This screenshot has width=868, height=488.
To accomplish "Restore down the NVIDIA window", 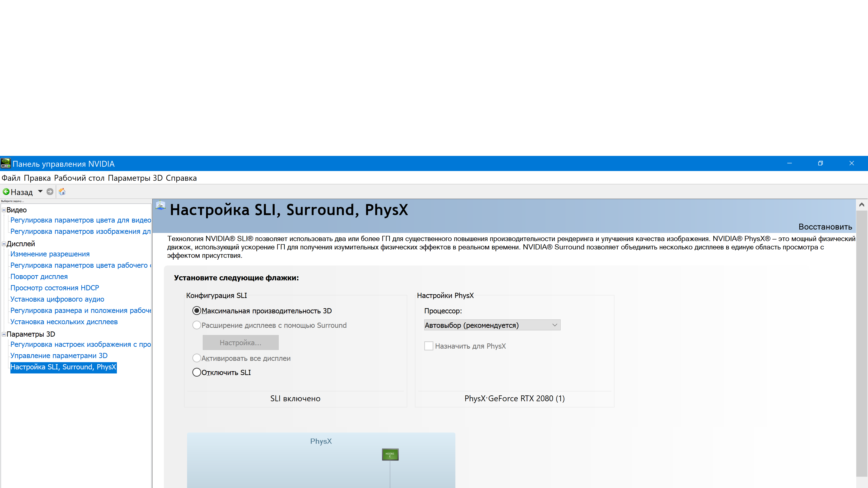I will point(820,163).
